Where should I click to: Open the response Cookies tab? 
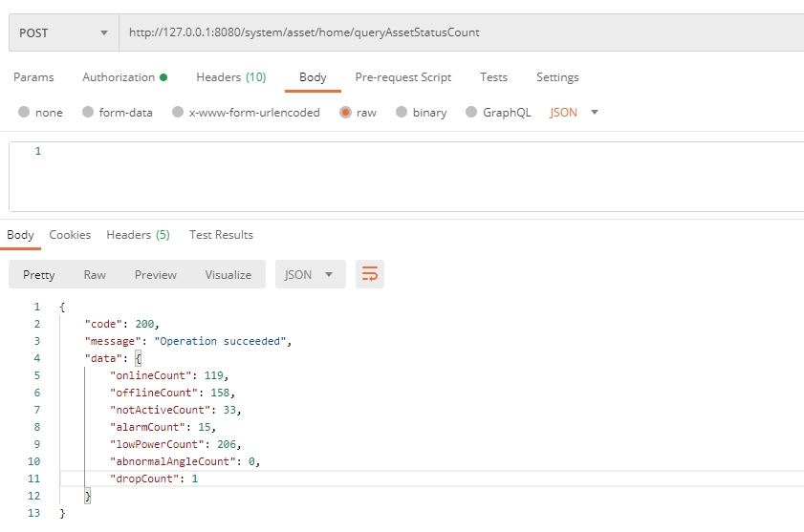[x=70, y=235]
